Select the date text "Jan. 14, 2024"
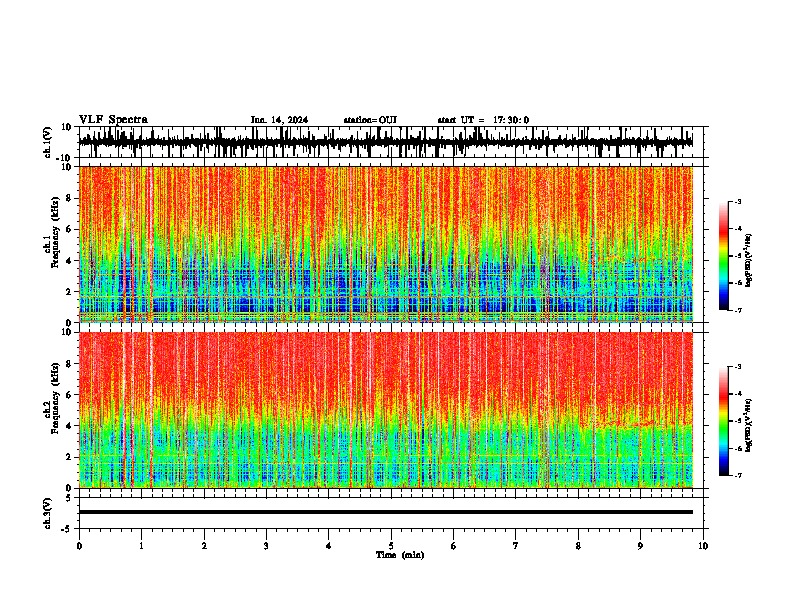The width and height of the screenshot is (792, 612). 279,120
